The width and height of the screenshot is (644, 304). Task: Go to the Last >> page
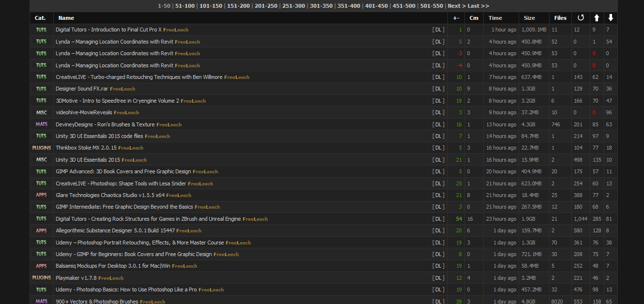(478, 6)
